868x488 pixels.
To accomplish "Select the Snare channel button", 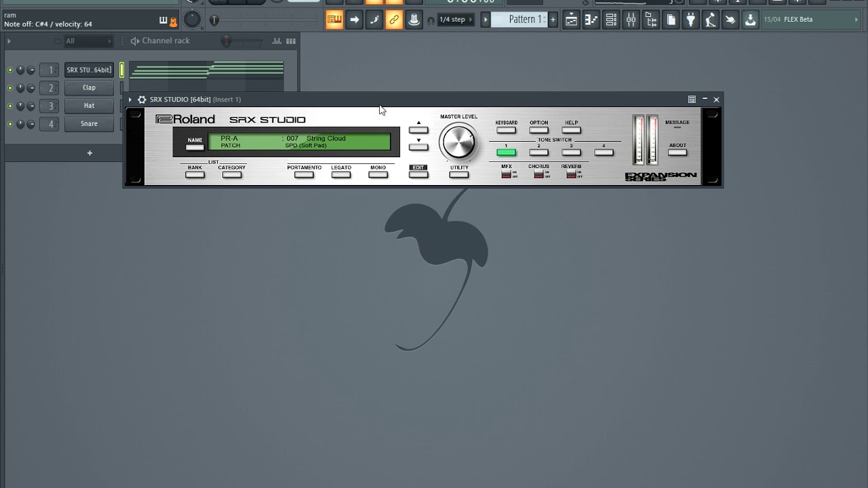I will [x=89, y=124].
